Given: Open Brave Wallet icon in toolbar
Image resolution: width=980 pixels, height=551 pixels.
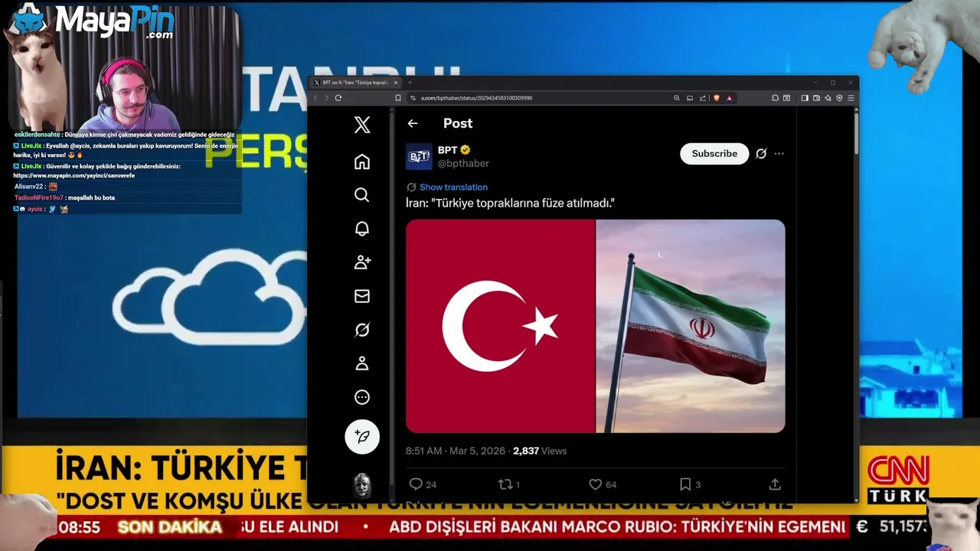Looking at the screenshot, I should pos(817,98).
